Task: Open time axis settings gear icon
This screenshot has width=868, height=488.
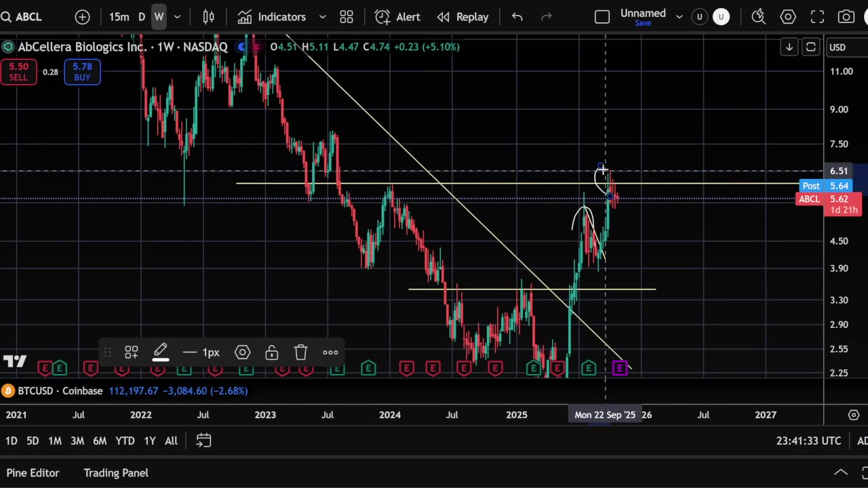Action: click(x=854, y=415)
